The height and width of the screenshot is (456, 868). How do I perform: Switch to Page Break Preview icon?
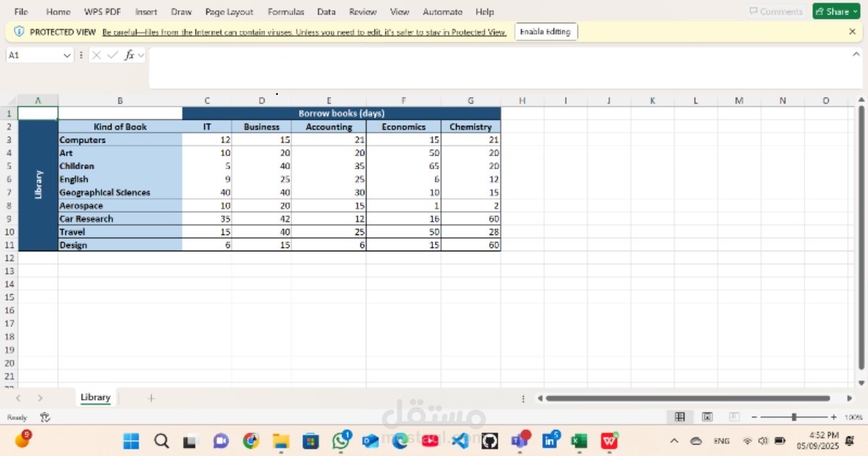coord(734,417)
